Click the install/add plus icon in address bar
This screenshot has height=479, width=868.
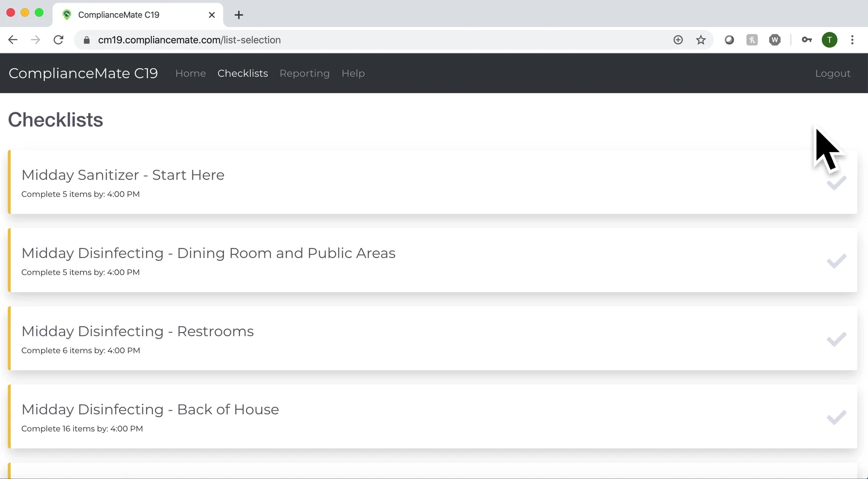point(678,40)
